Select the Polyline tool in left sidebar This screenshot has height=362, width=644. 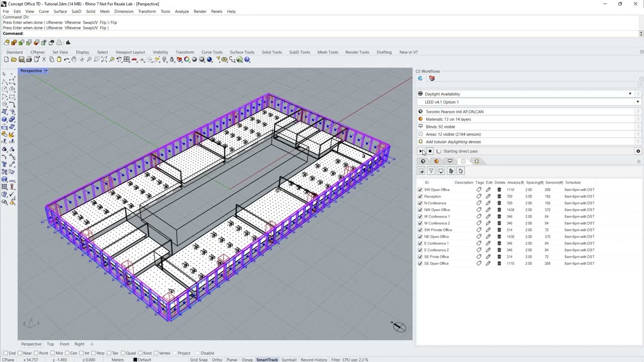pos(5,82)
